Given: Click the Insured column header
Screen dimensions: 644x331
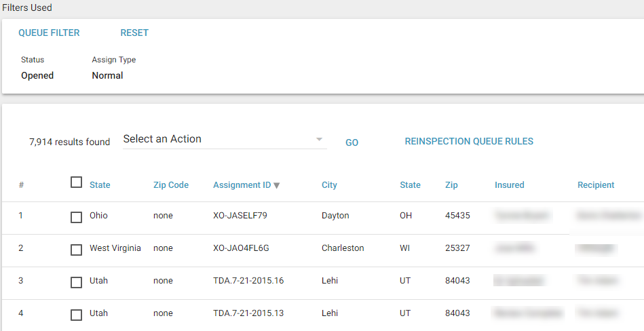Looking at the screenshot, I should (x=509, y=184).
